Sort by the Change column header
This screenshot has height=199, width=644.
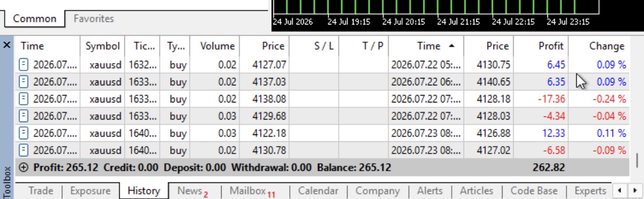pos(599,46)
